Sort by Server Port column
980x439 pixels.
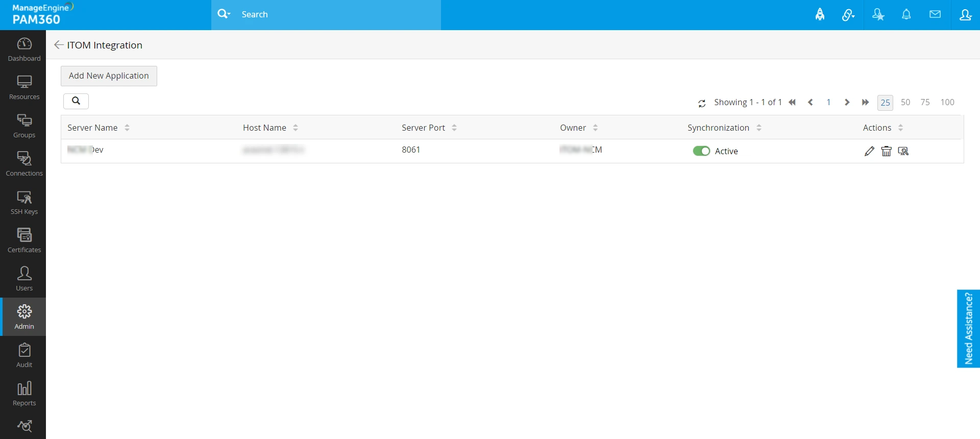(x=454, y=128)
